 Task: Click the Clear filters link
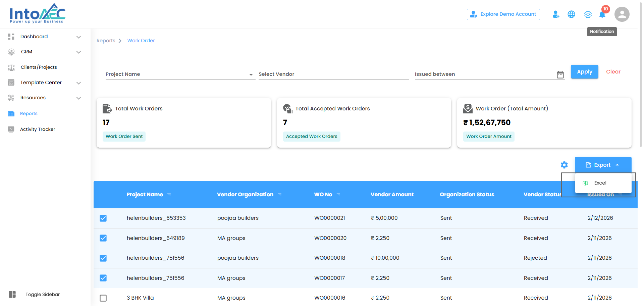click(x=613, y=72)
